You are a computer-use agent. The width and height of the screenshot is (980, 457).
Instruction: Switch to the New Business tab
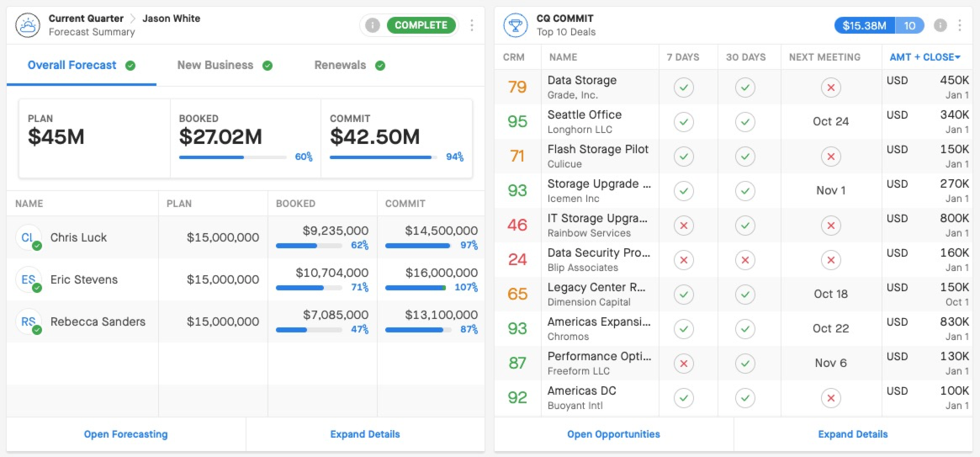pyautogui.click(x=225, y=65)
